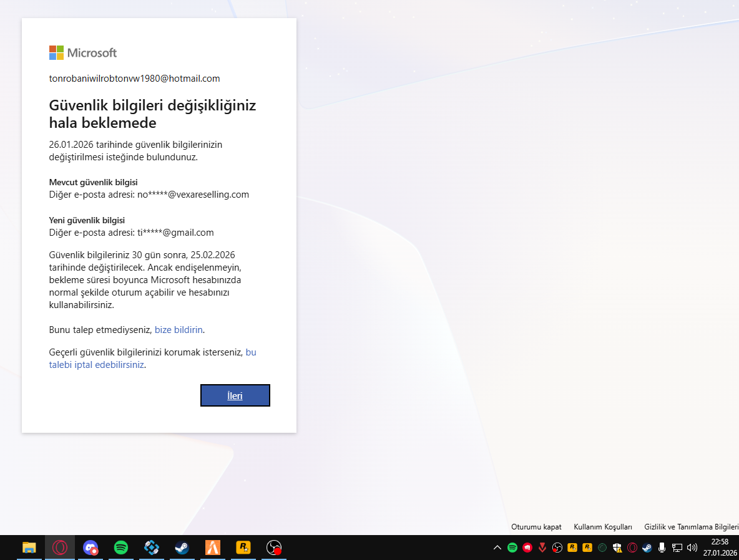Screen dimensions: 739x560
Task: Open the clock showing 22:58
Action: tap(720, 548)
